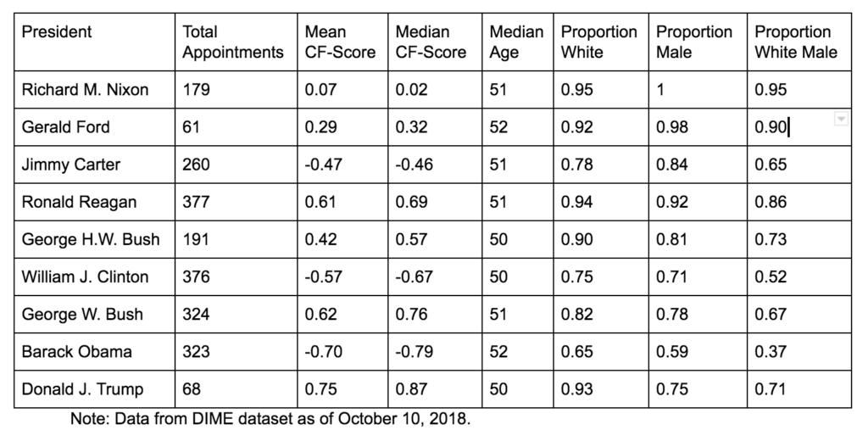Select the President header cell
Viewport: 868px width, 430px height.
(95, 42)
